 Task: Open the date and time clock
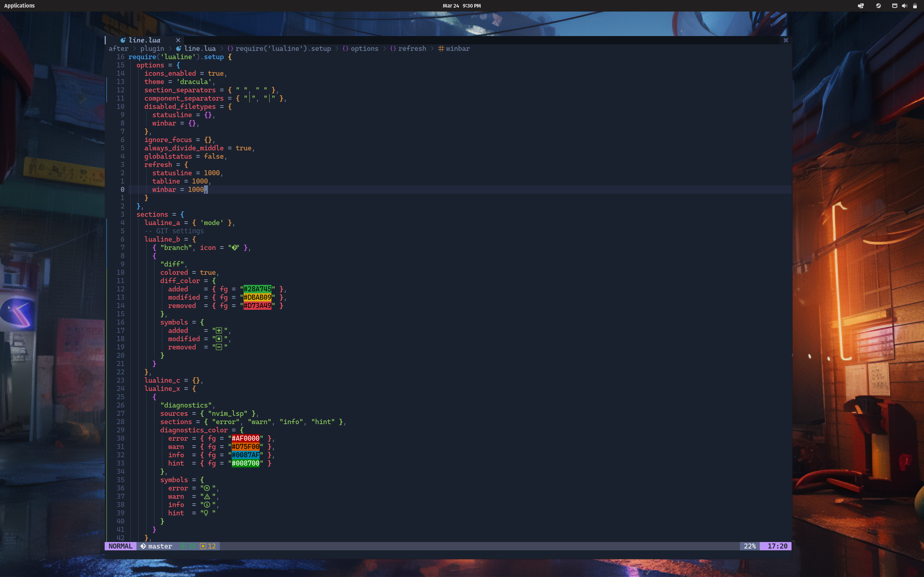pos(462,6)
